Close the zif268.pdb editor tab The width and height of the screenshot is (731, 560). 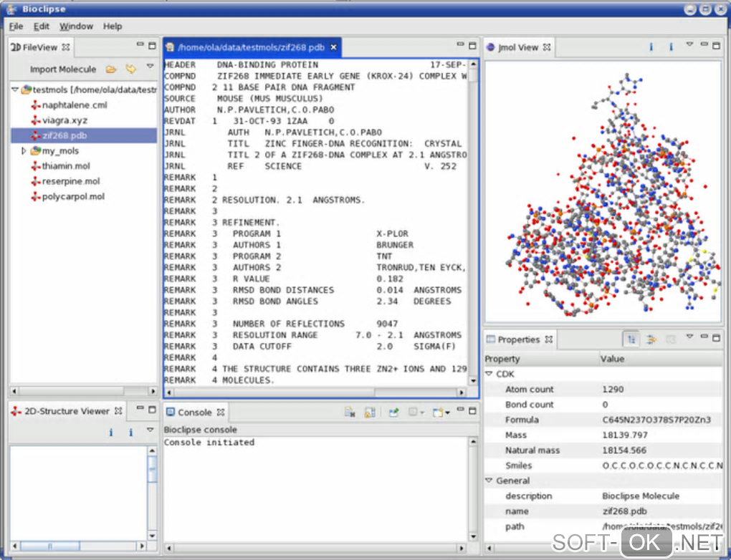pyautogui.click(x=333, y=47)
